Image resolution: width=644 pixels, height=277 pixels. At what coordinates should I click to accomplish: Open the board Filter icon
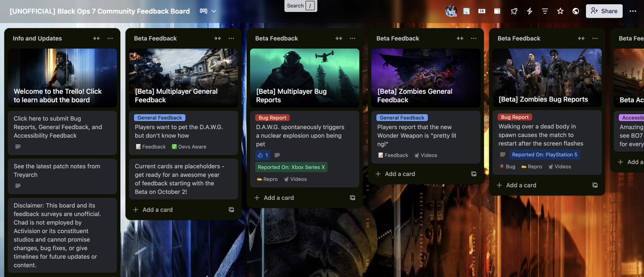click(x=545, y=11)
